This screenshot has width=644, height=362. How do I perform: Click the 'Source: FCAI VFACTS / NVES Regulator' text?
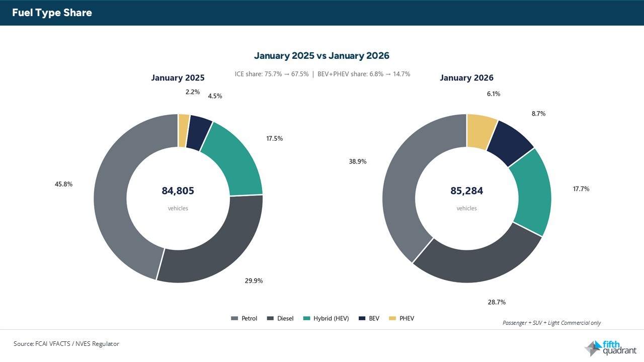[66, 344]
